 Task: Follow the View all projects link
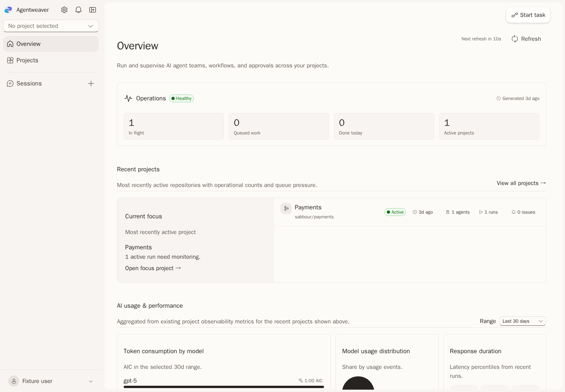pos(521,183)
